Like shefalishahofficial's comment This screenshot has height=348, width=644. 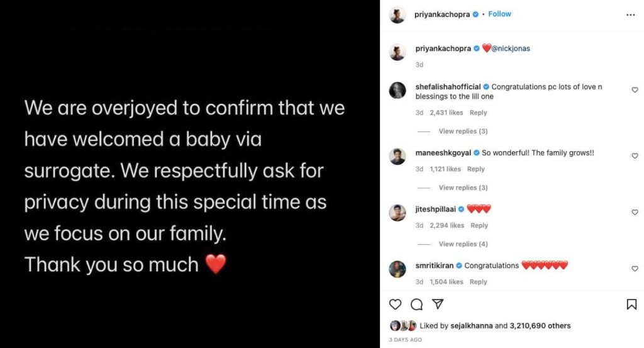(635, 91)
